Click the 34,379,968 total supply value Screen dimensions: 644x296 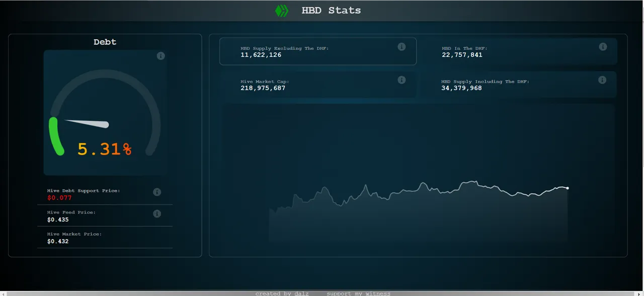tap(461, 88)
